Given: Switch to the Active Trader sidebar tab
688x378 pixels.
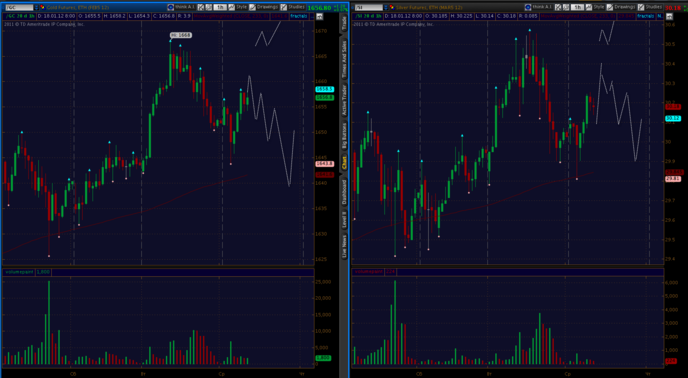Looking at the screenshot, I should coord(344,100).
